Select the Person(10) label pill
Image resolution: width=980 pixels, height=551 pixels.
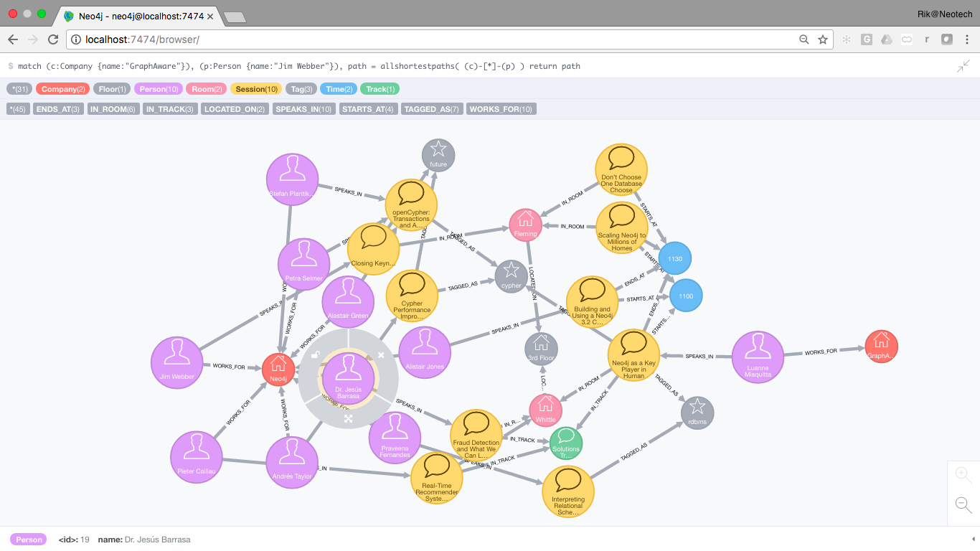tap(159, 89)
